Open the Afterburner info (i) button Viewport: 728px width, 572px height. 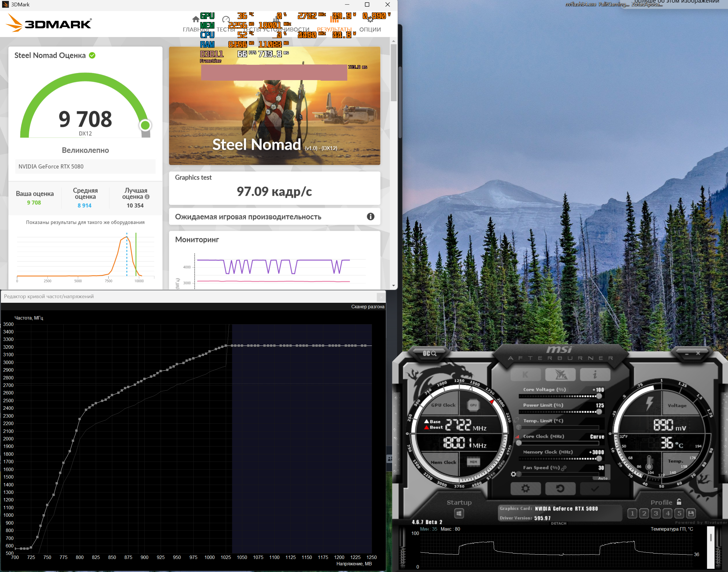[x=595, y=374]
